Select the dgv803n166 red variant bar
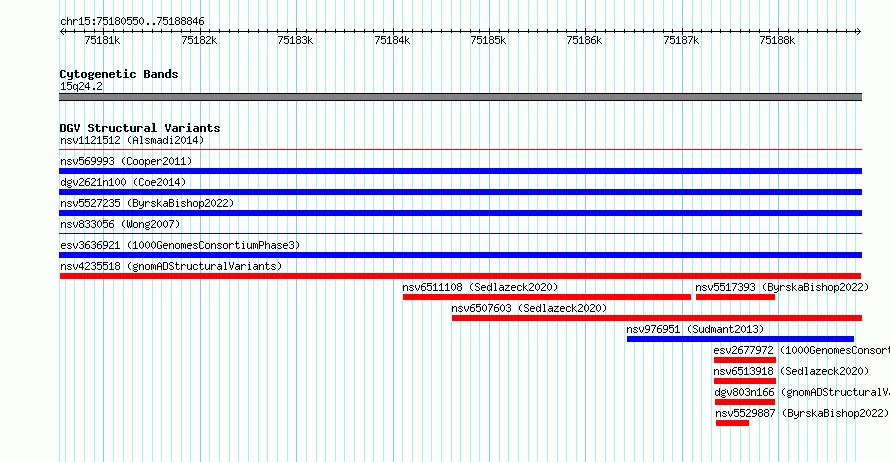 click(745, 402)
